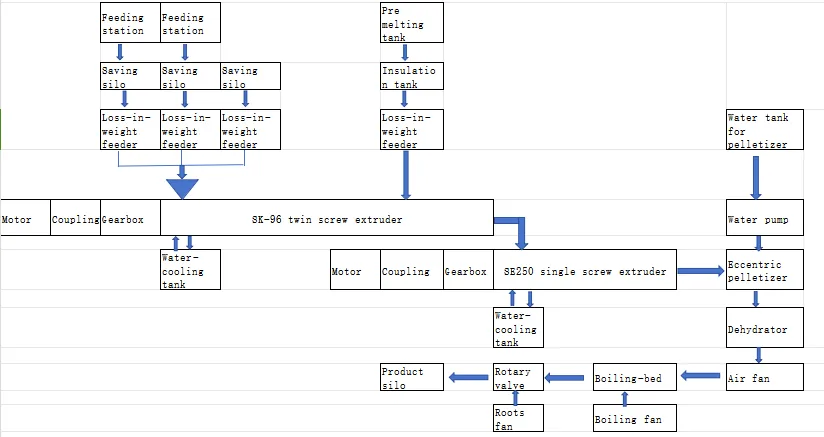Select the arrow from Water tank to Water pump
Viewport: 824px width, 437px height.
[756, 177]
